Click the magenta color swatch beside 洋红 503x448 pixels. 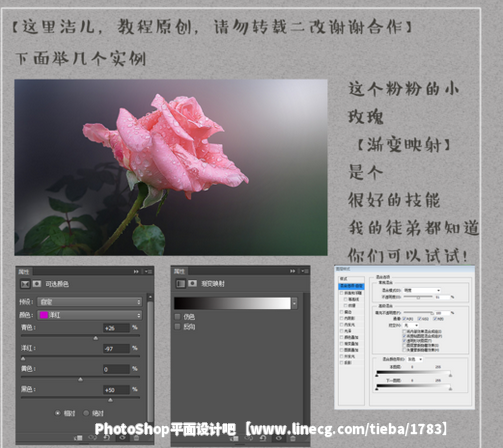click(x=44, y=315)
